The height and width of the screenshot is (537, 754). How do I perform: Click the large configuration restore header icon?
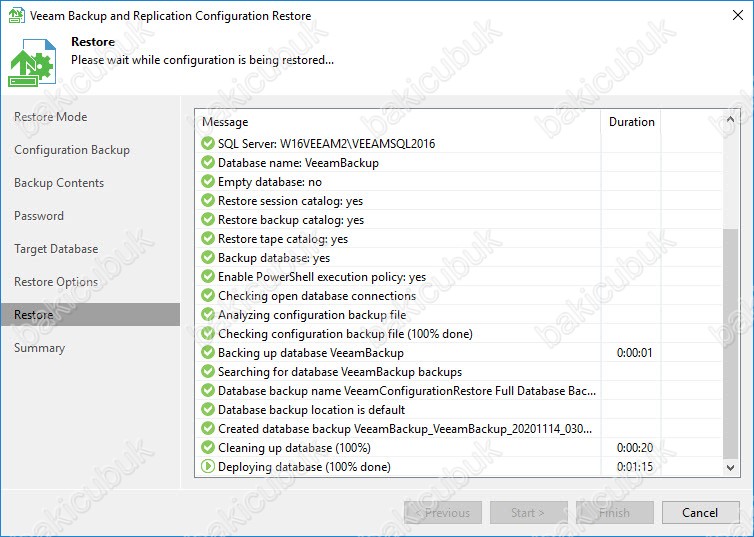[x=32, y=62]
